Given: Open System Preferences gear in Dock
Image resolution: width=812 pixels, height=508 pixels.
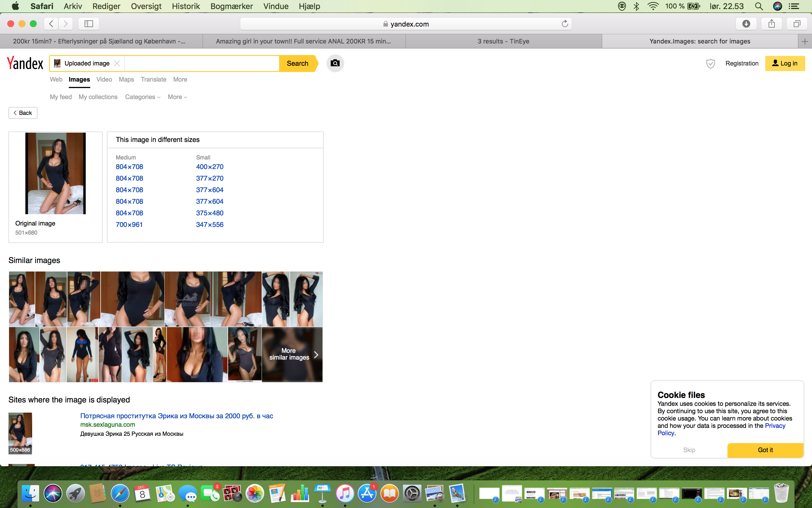Looking at the screenshot, I should (x=412, y=493).
